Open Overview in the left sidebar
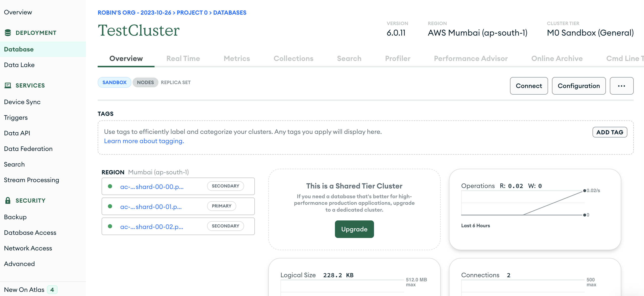 18,12
